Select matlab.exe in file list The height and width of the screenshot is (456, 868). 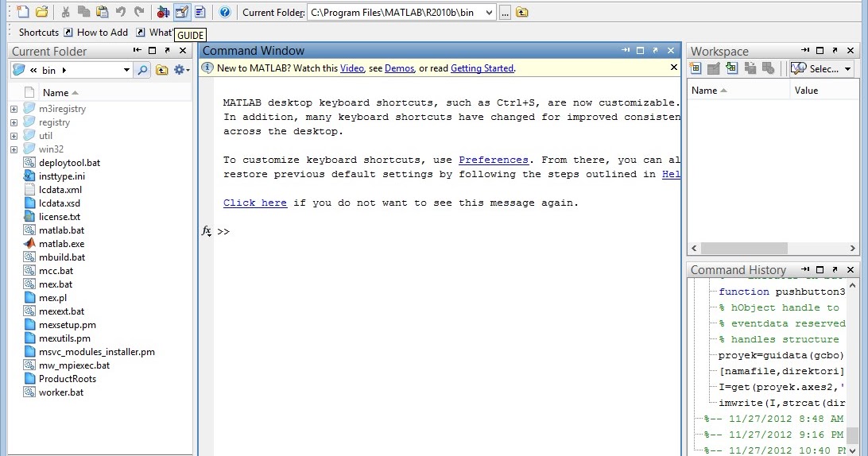point(61,244)
